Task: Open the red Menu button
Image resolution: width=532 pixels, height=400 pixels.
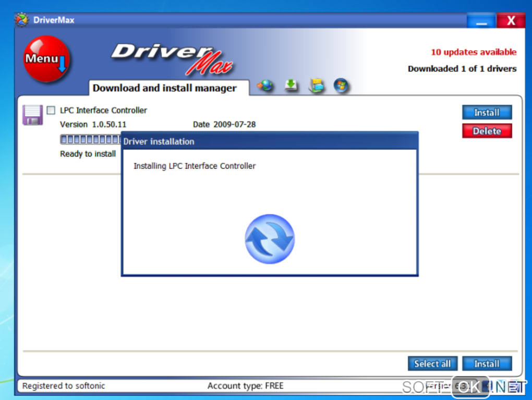Action: [46, 59]
